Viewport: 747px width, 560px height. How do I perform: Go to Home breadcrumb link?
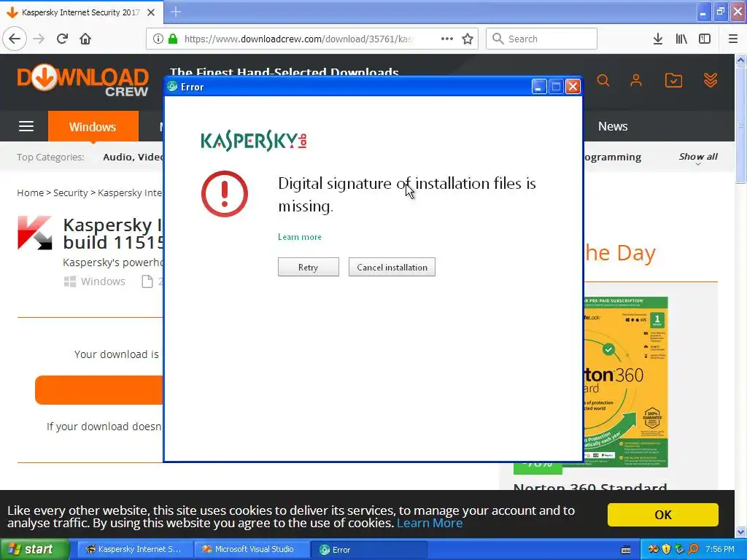[30, 192]
